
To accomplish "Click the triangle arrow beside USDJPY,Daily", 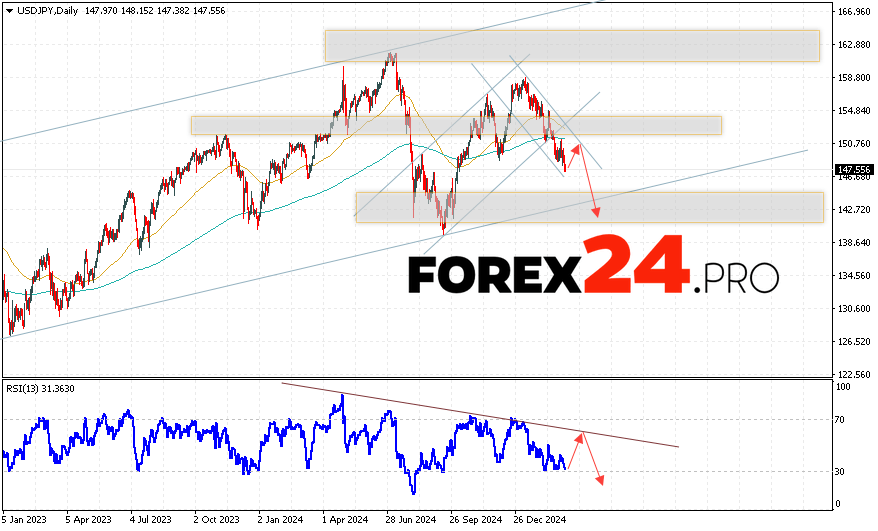I will (7, 9).
